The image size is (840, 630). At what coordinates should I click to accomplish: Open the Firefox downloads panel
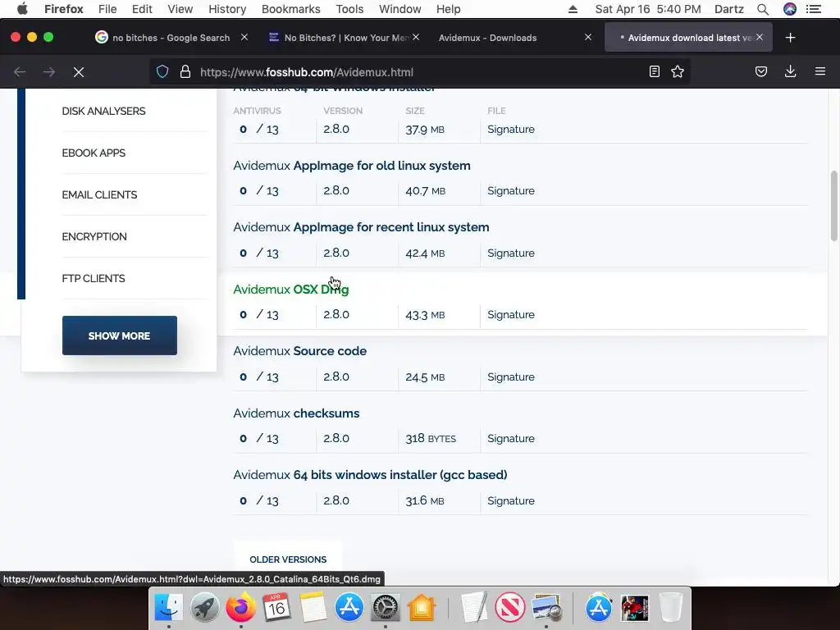pos(790,72)
